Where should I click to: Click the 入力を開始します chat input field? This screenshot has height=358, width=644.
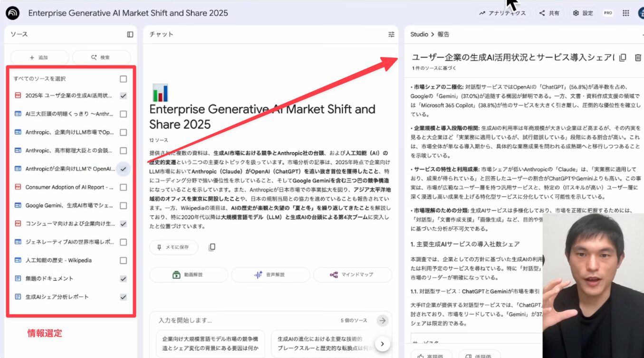point(247,320)
